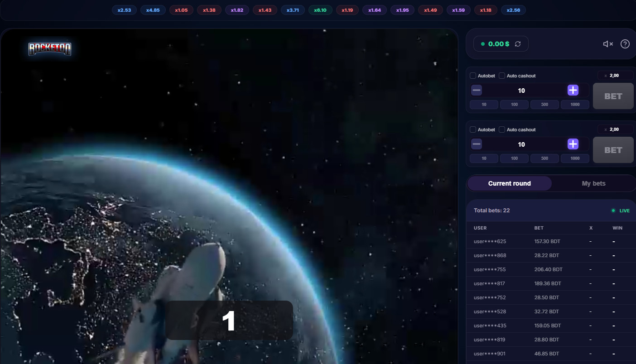Open the x1.49 history multiplier chip

pos(430,10)
